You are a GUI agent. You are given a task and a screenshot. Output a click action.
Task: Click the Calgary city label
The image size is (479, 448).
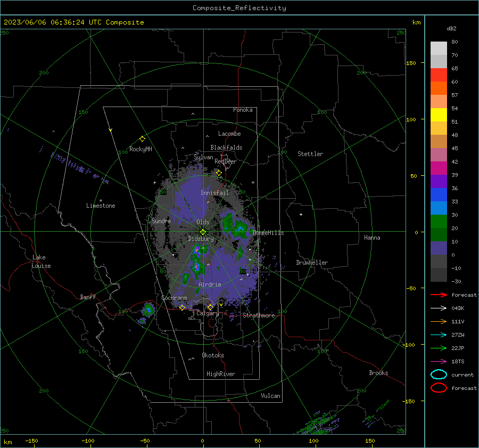208,313
